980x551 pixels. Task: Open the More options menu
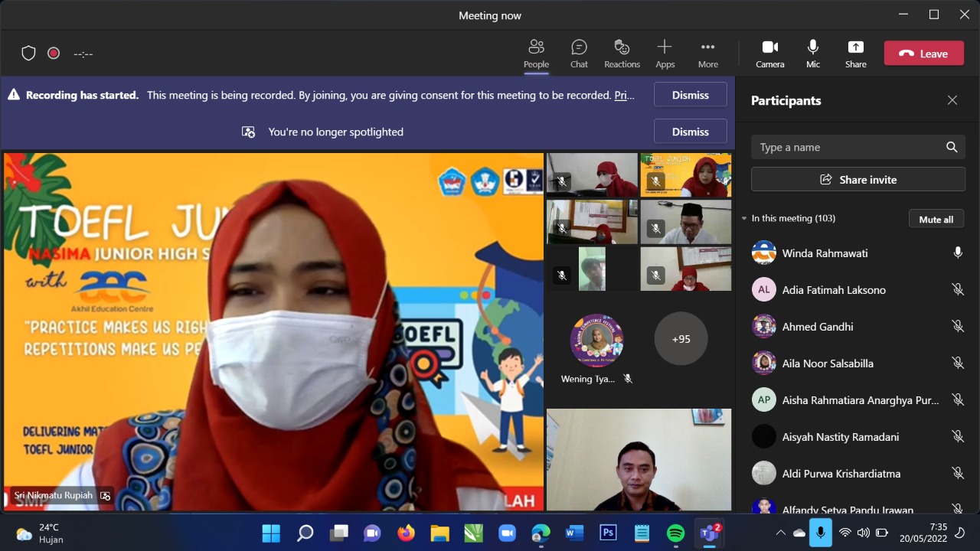pyautogui.click(x=707, y=47)
